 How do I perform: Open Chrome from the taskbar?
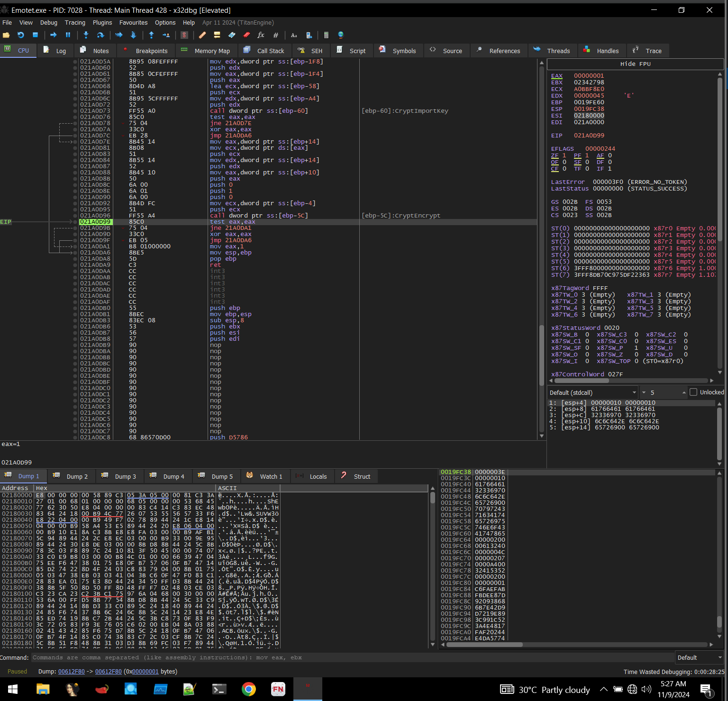pos(249,689)
